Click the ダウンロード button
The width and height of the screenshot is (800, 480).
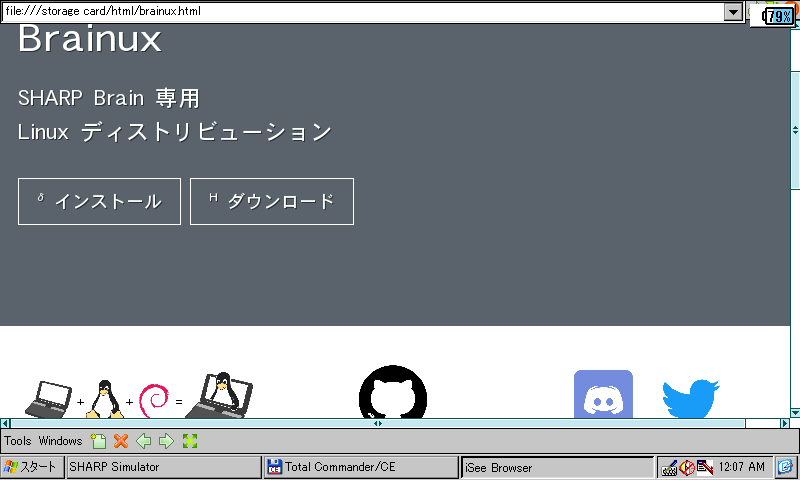[x=272, y=201]
